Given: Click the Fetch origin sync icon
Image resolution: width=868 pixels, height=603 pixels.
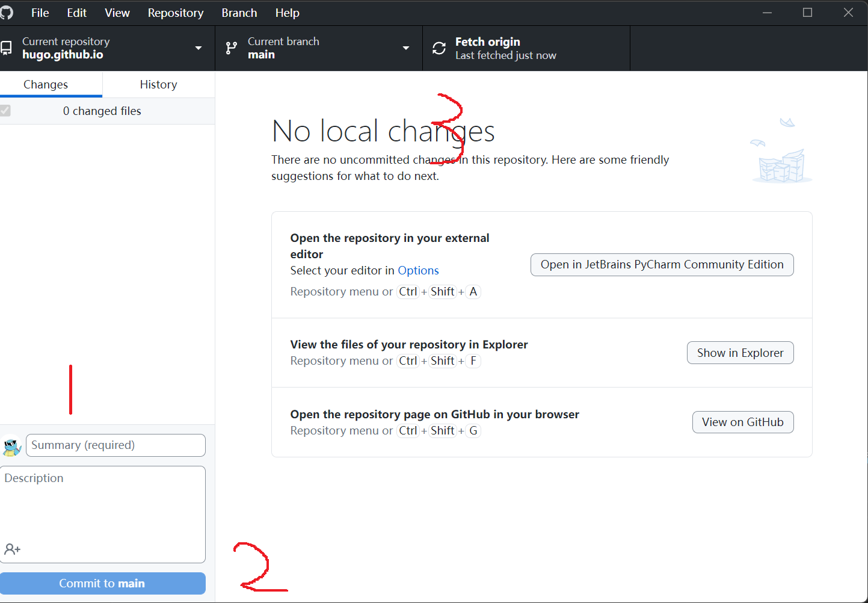Looking at the screenshot, I should coord(439,48).
